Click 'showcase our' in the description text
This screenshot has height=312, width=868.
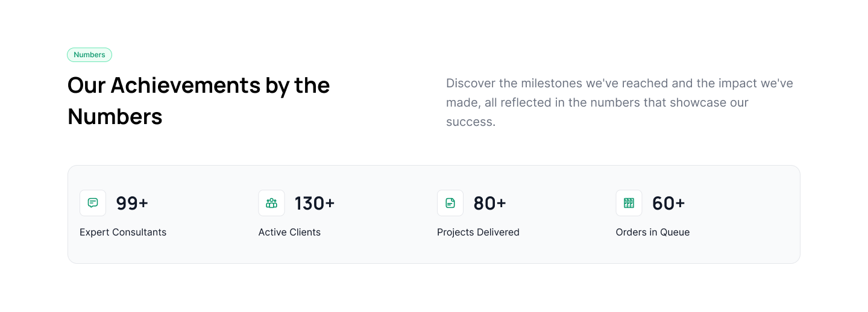coord(709,102)
